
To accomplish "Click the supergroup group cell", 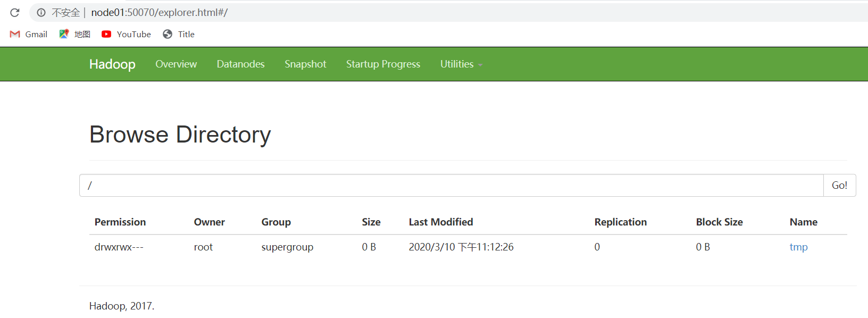I will (x=287, y=247).
